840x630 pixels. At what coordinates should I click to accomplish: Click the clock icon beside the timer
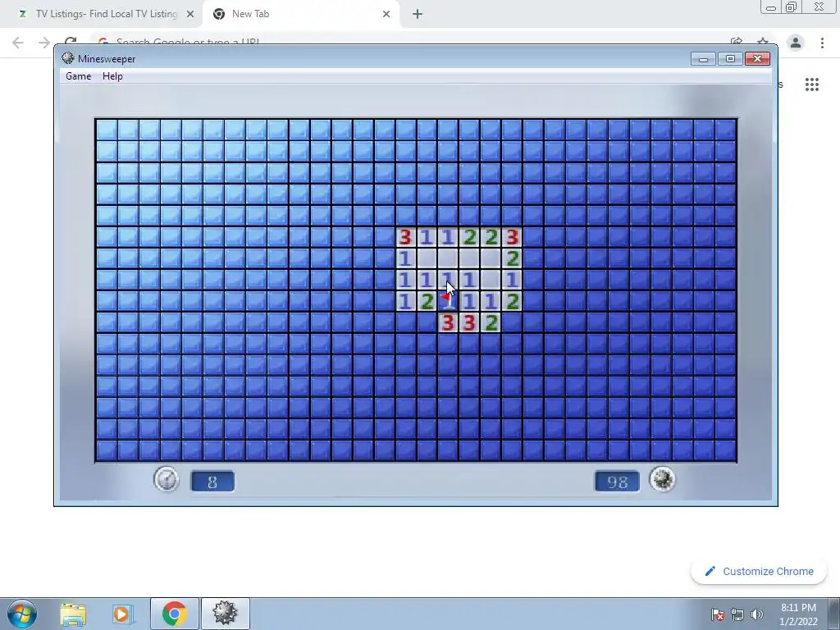coord(167,479)
